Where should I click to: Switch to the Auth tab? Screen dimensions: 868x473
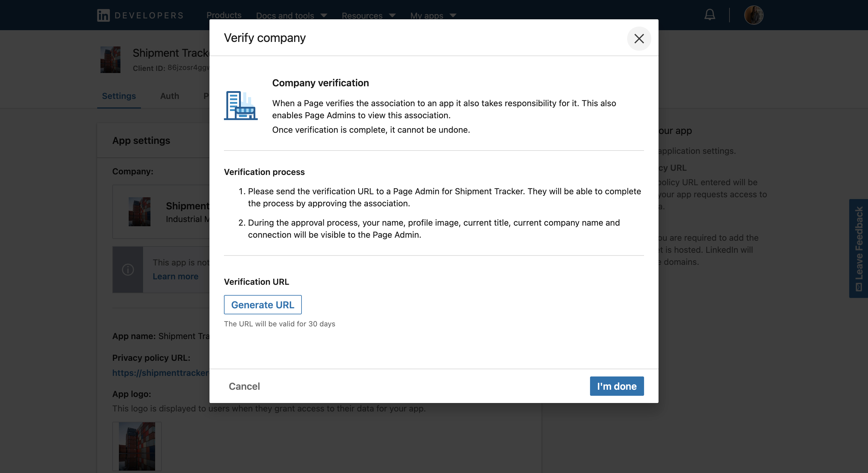click(170, 96)
